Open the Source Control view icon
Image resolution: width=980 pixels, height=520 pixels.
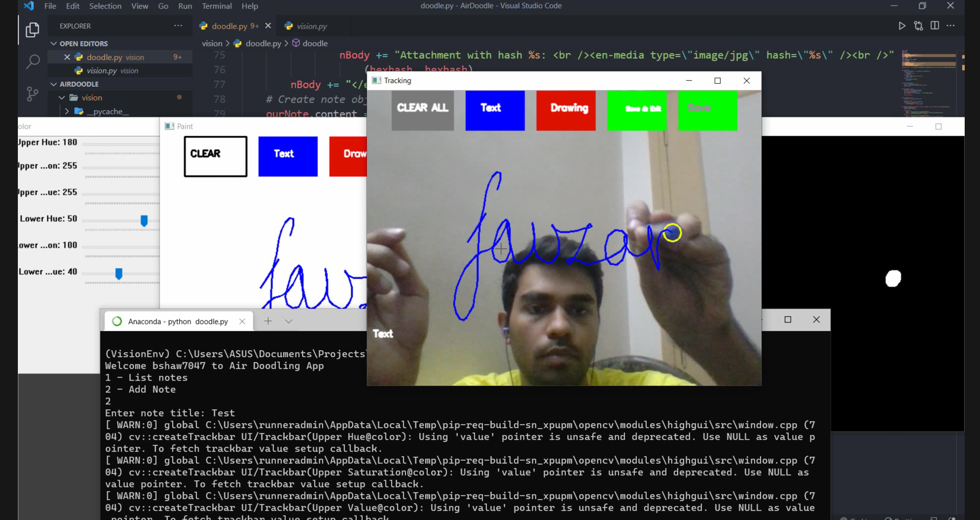pyautogui.click(x=32, y=94)
